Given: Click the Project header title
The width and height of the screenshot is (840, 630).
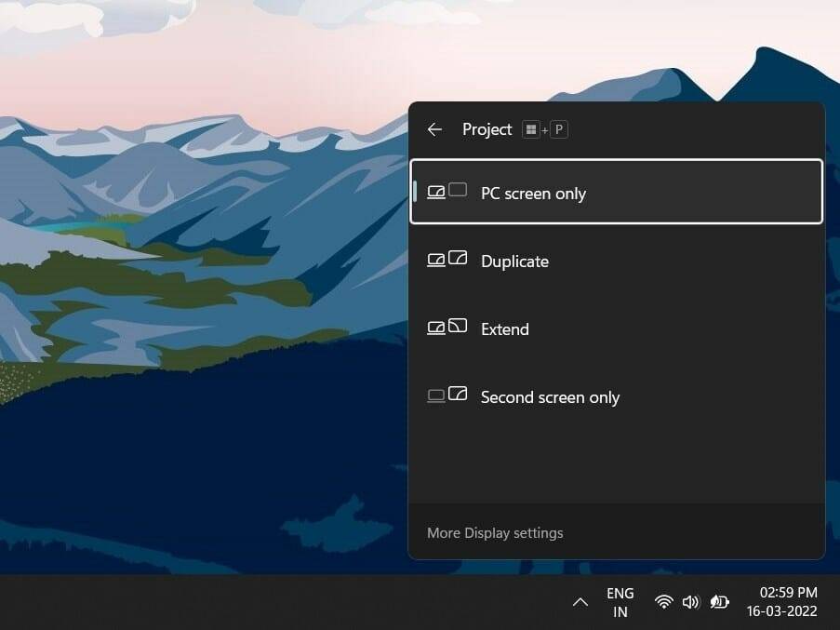Looking at the screenshot, I should [487, 129].
